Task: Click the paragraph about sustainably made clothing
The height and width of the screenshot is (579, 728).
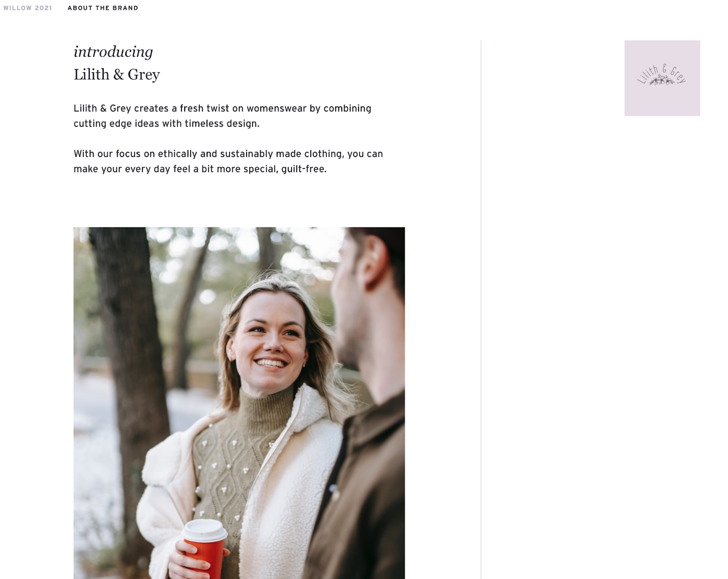Action: point(228,161)
